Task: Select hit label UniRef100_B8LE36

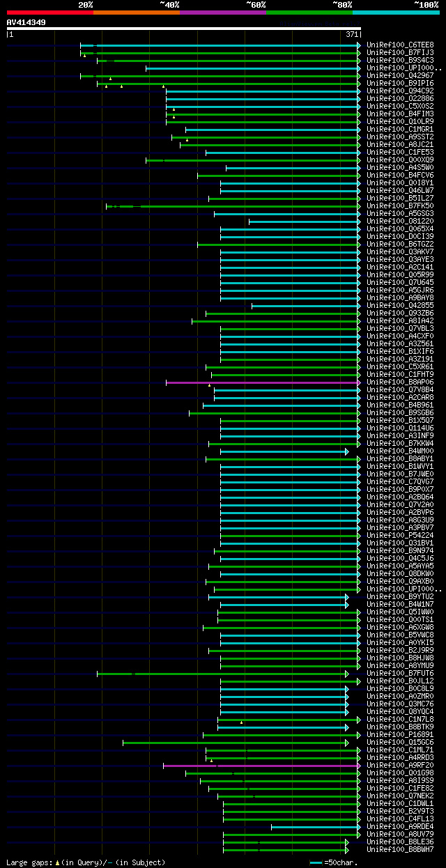Action: [x=400, y=842]
